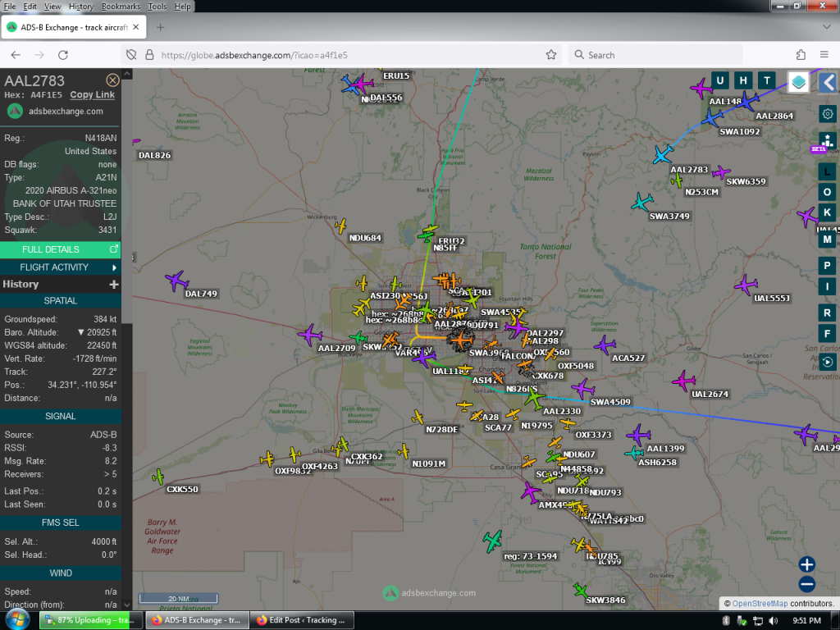Open the map layer selector icon
Viewport: 840px width, 630px height.
coord(798,82)
